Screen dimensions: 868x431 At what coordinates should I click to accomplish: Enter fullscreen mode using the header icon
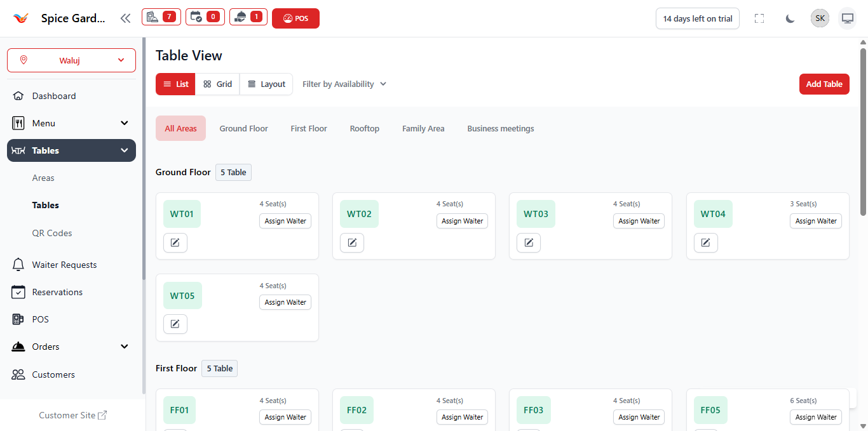tap(759, 18)
